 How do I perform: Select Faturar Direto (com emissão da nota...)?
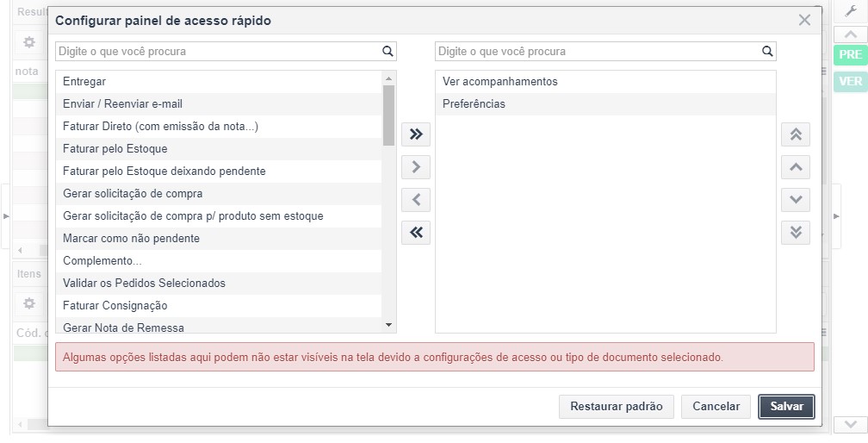[219, 126]
